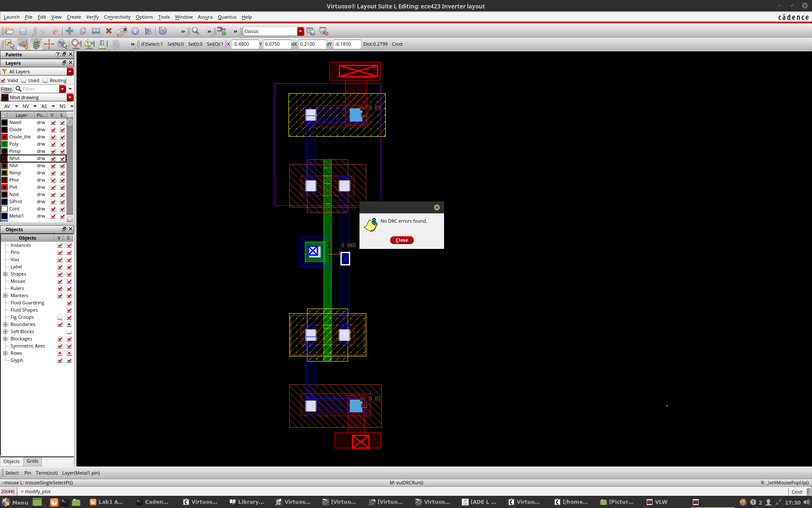The height and width of the screenshot is (508, 812).
Task: Open the Verify menu
Action: [92, 17]
